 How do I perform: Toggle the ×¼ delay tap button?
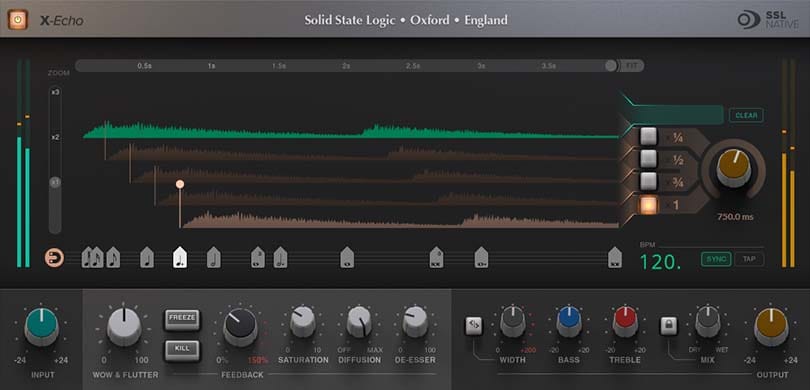(x=648, y=136)
